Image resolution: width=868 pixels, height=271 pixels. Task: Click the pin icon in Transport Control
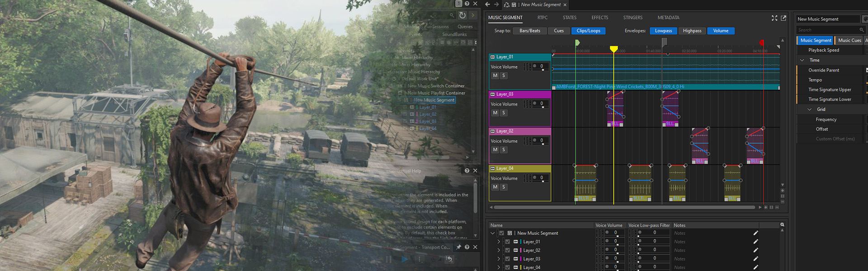[x=458, y=247]
